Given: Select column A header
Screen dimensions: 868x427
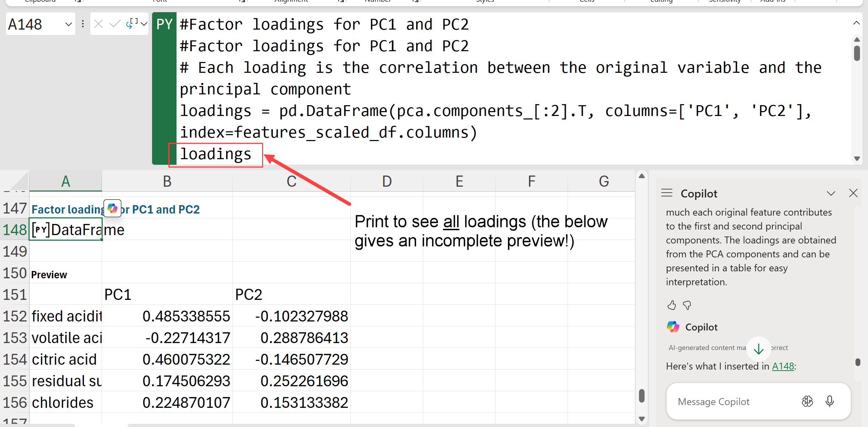Looking at the screenshot, I should pos(65,181).
